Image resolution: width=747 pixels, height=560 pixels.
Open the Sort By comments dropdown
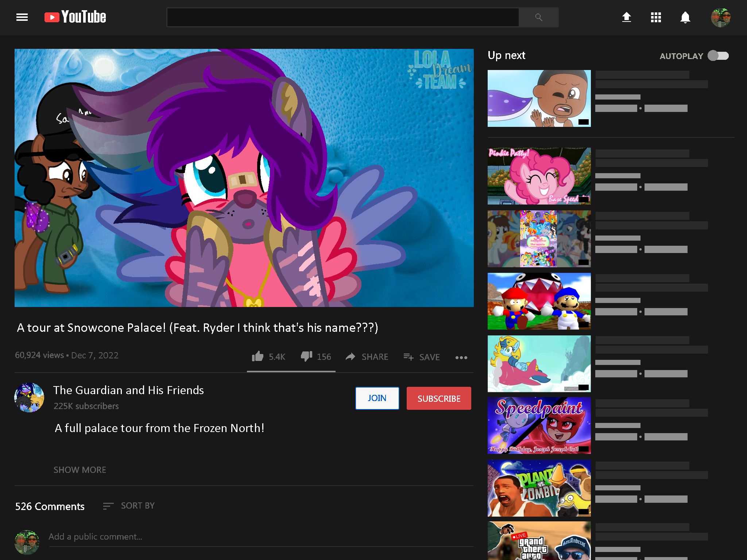[x=129, y=506]
